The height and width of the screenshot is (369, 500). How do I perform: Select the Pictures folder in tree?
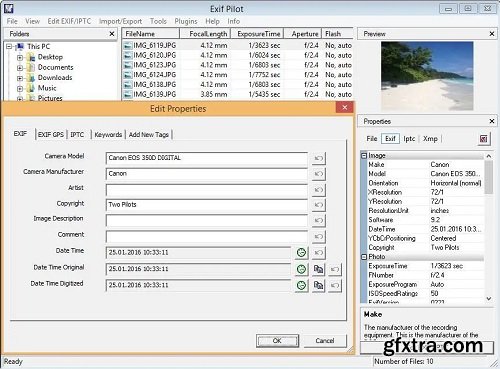point(50,98)
